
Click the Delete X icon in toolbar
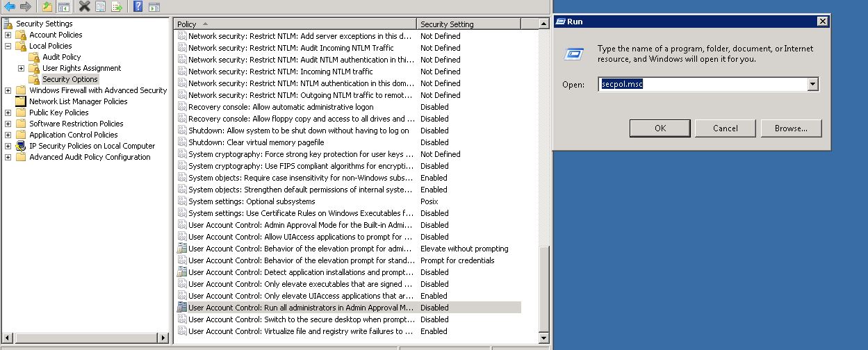coord(84,7)
